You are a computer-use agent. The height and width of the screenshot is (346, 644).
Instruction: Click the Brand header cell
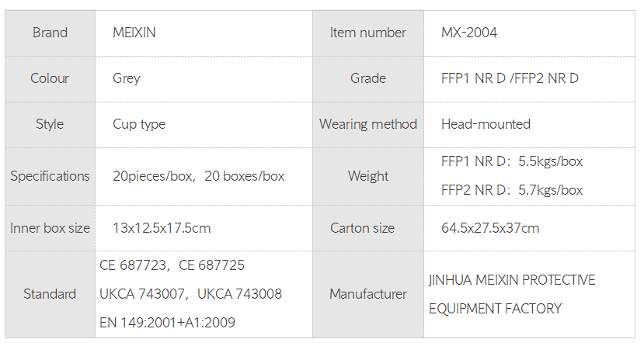pos(50,33)
